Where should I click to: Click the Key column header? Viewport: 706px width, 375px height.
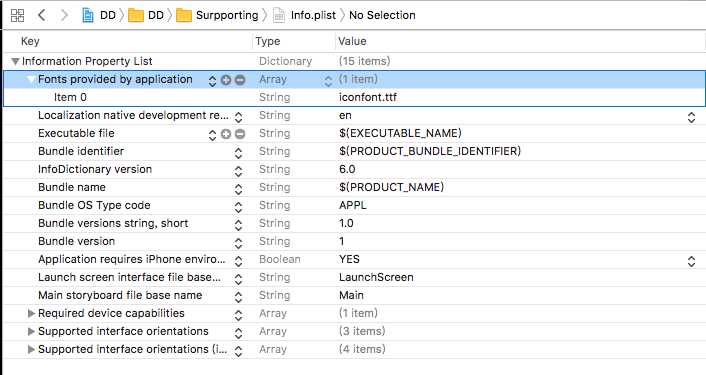click(x=30, y=41)
